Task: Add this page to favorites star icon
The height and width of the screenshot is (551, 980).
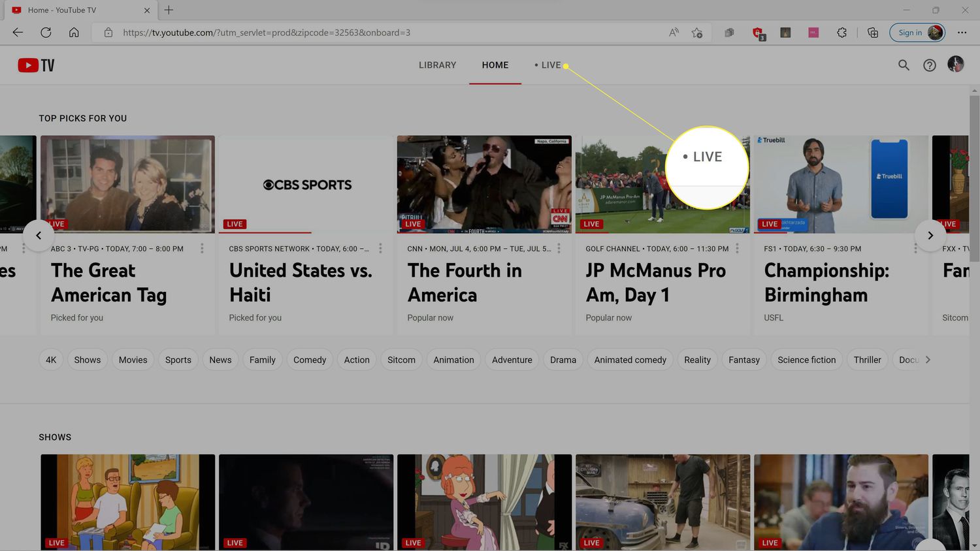Action: (697, 33)
